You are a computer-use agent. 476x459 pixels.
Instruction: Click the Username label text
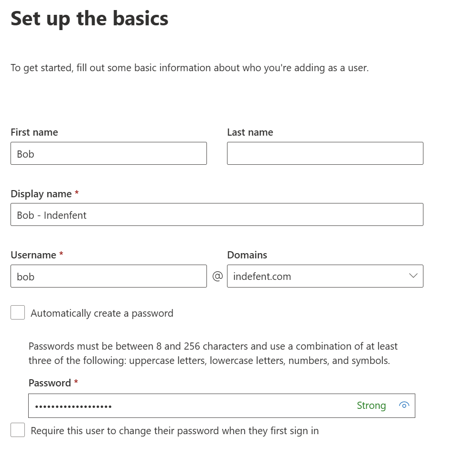coord(33,255)
